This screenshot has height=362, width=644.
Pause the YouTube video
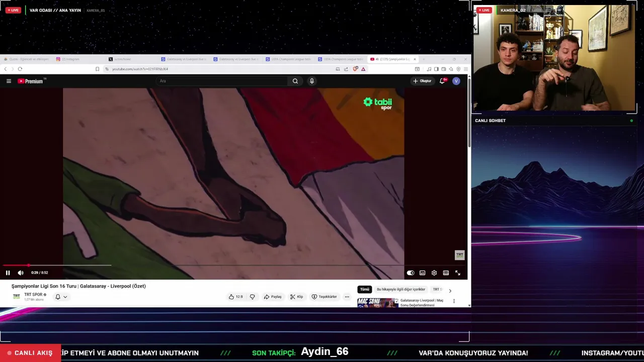point(8,273)
